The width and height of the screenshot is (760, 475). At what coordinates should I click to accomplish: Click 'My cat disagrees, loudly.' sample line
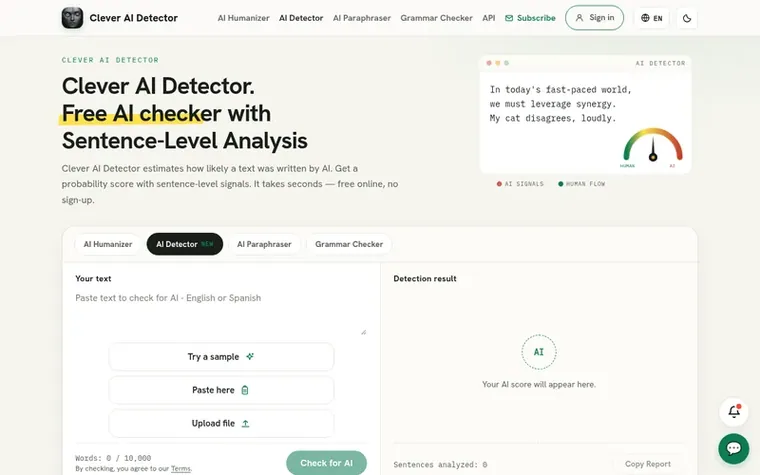coord(553,118)
